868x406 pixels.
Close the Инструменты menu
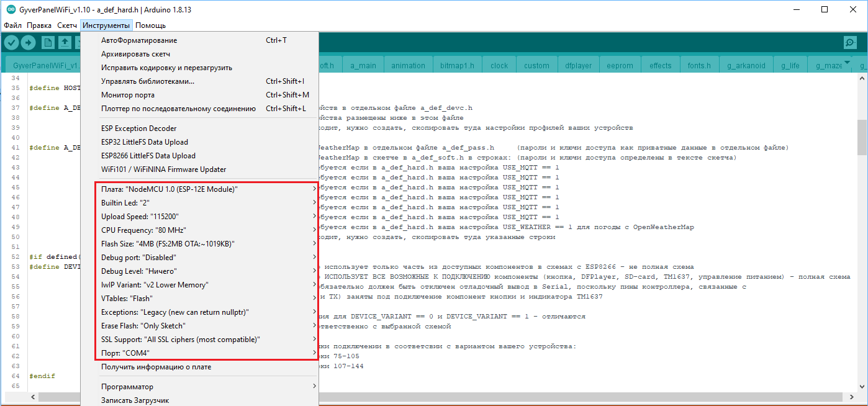(106, 25)
